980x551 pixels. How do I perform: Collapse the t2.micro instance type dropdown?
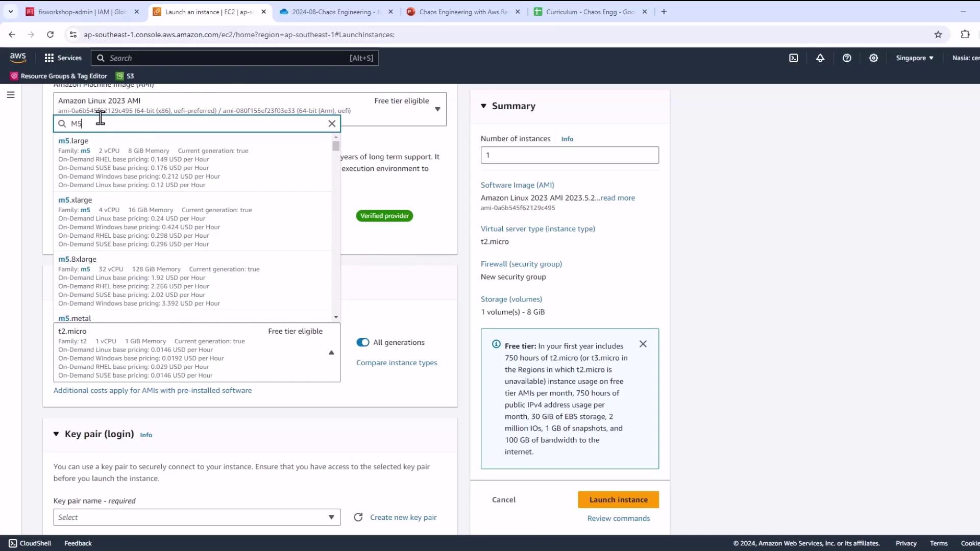click(x=331, y=353)
